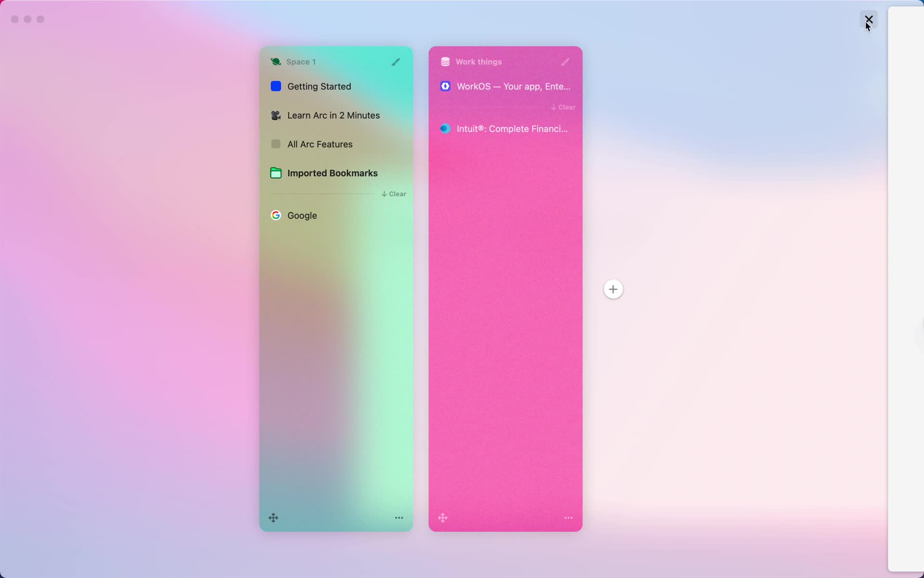924x578 pixels.
Task: Clear tabs in Work things space
Action: 563,107
